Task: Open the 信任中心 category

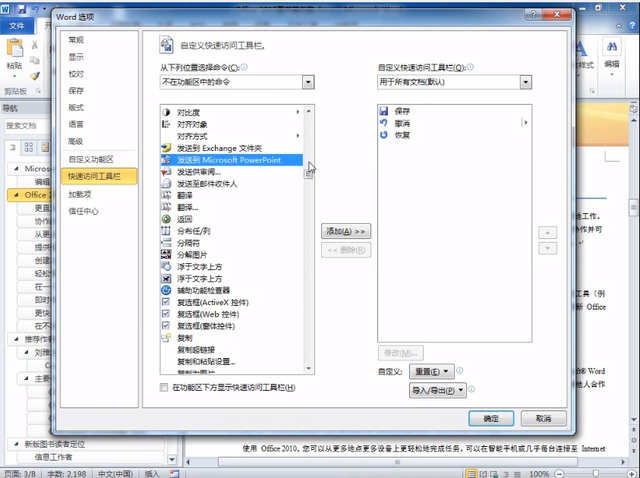Action: 83,211
